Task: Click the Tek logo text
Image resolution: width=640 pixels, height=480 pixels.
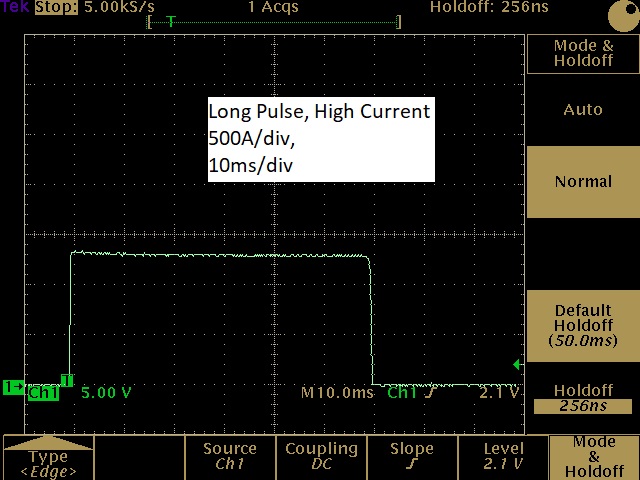Action: (16, 6)
